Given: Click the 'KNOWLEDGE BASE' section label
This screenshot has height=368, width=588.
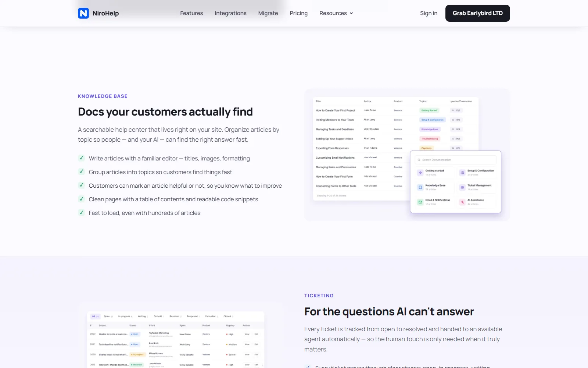Looking at the screenshot, I should [x=103, y=96].
